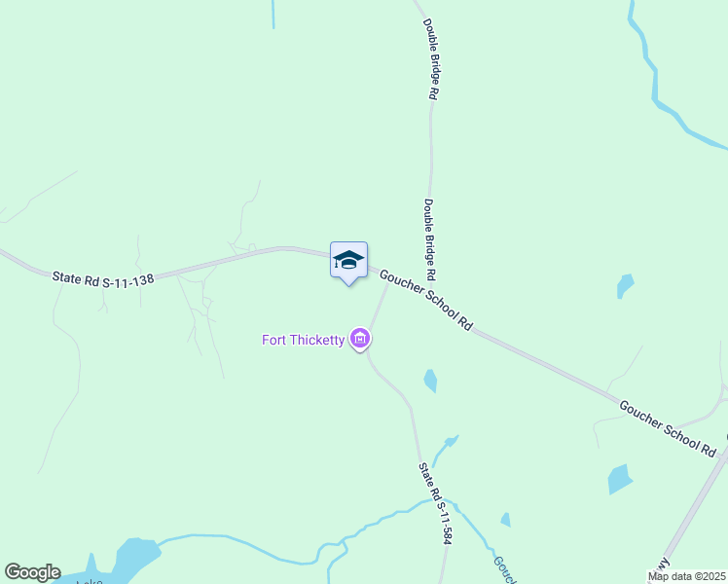Click the small pond below Goucher School Rd
This screenshot has height=584, width=728.
click(x=430, y=381)
